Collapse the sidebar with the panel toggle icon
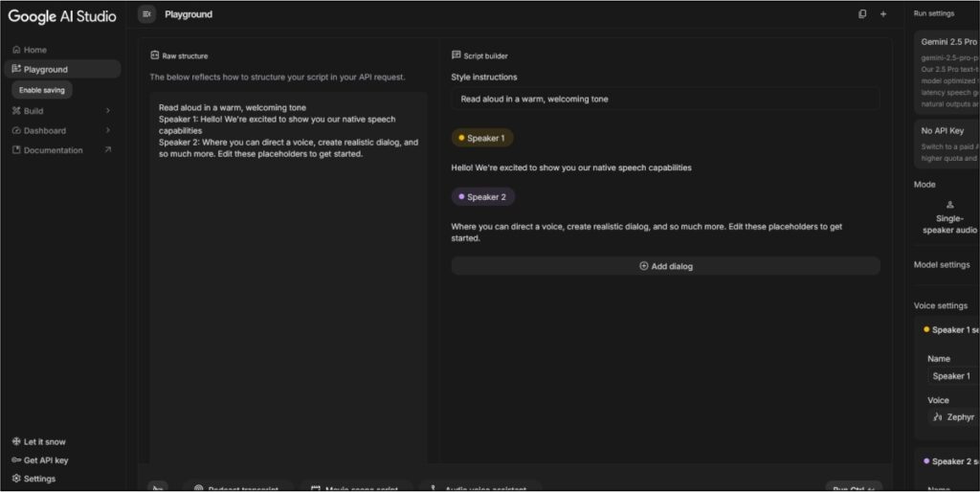 146,13
